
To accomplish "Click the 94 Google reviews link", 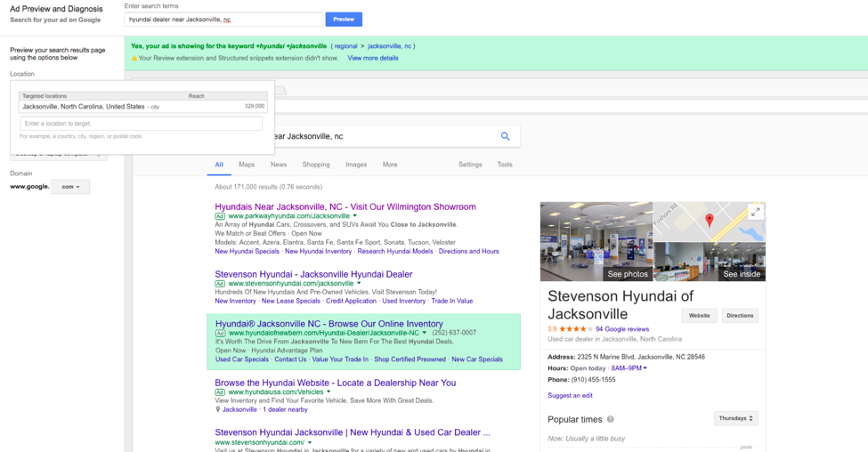I will (622, 329).
